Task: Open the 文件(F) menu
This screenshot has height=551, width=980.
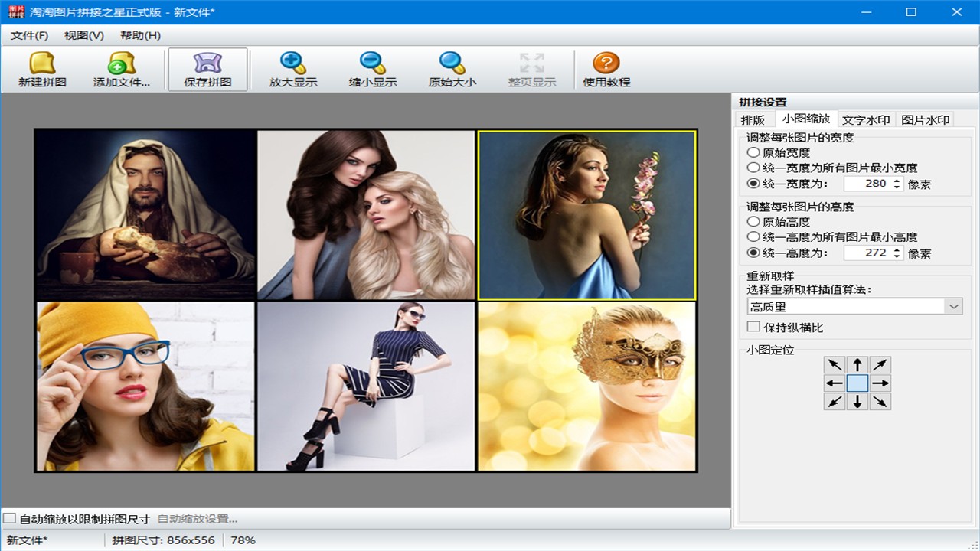Action: 30,35
